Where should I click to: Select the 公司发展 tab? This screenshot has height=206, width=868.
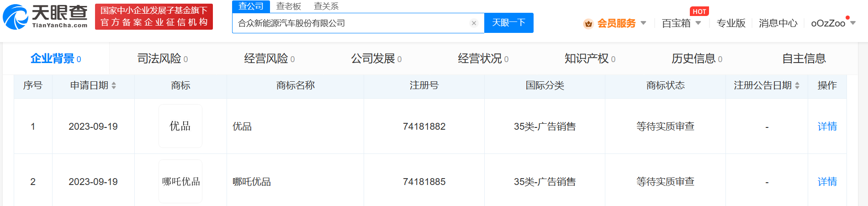376,58
